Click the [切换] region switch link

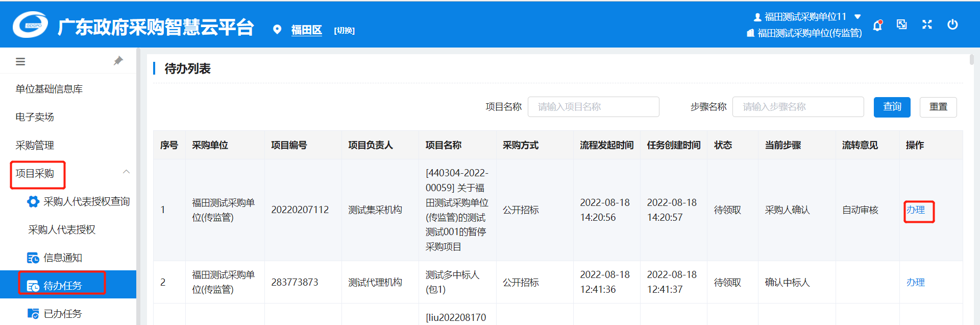[344, 31]
